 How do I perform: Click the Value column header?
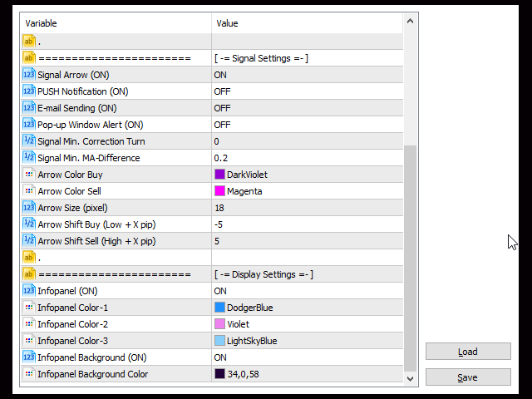pos(306,23)
